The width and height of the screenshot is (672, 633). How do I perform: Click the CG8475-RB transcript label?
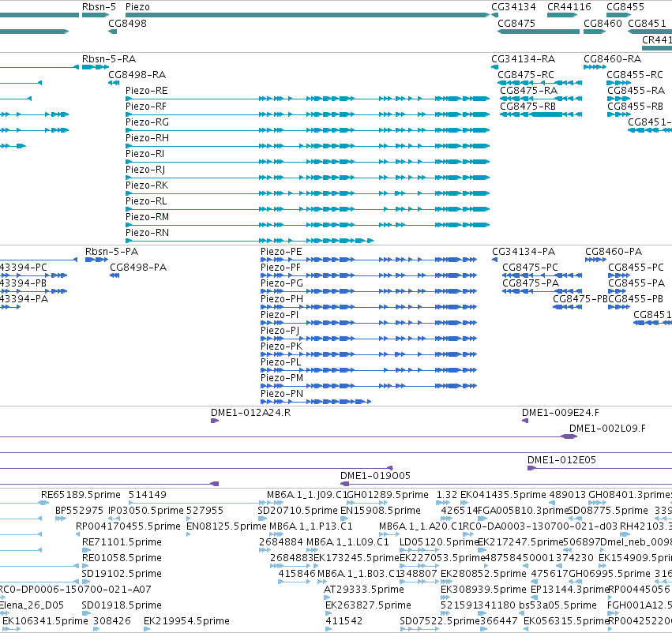[x=527, y=107]
